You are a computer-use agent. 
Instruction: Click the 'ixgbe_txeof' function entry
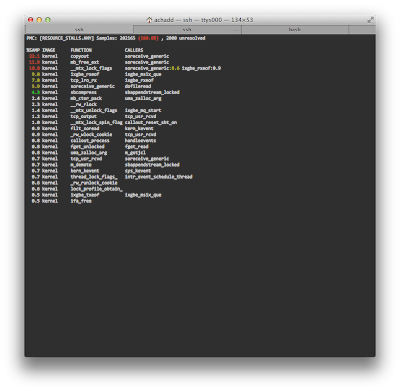pyautogui.click(x=85, y=195)
